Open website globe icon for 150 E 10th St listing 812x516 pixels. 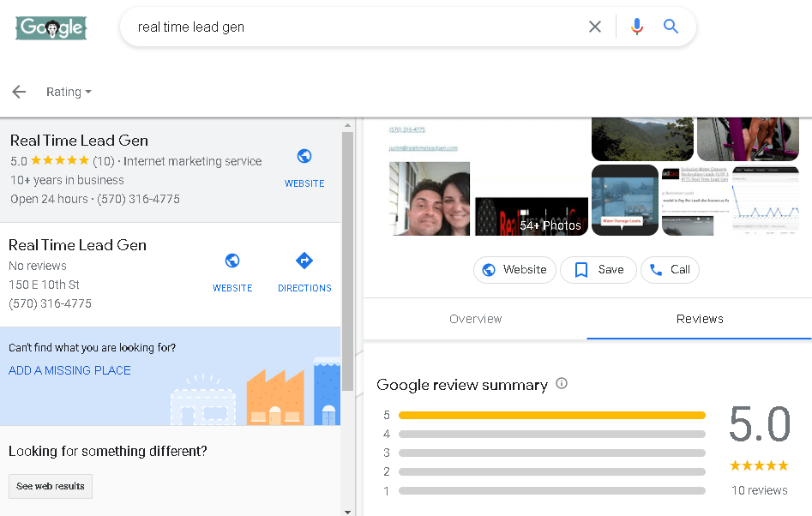(x=232, y=261)
